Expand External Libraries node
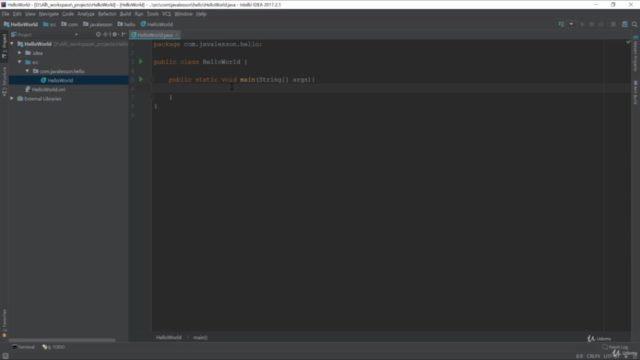 12,99
